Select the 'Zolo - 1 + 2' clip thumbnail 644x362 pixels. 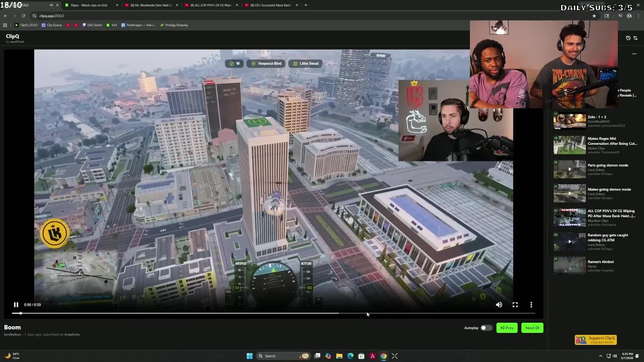pyautogui.click(x=570, y=121)
